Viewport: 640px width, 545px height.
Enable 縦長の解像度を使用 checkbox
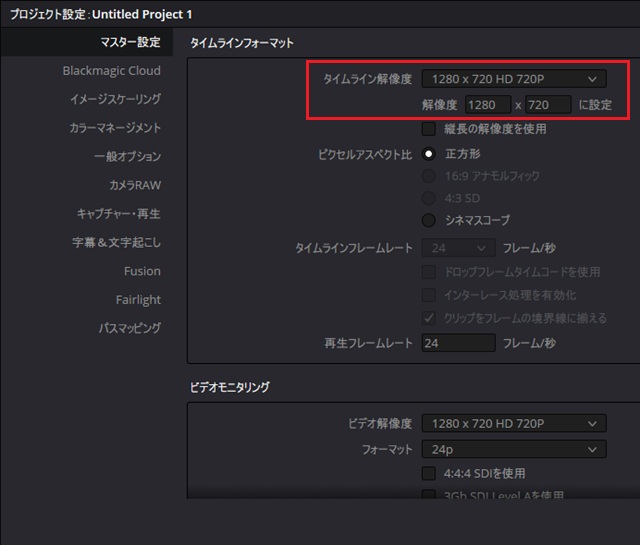[x=429, y=129]
